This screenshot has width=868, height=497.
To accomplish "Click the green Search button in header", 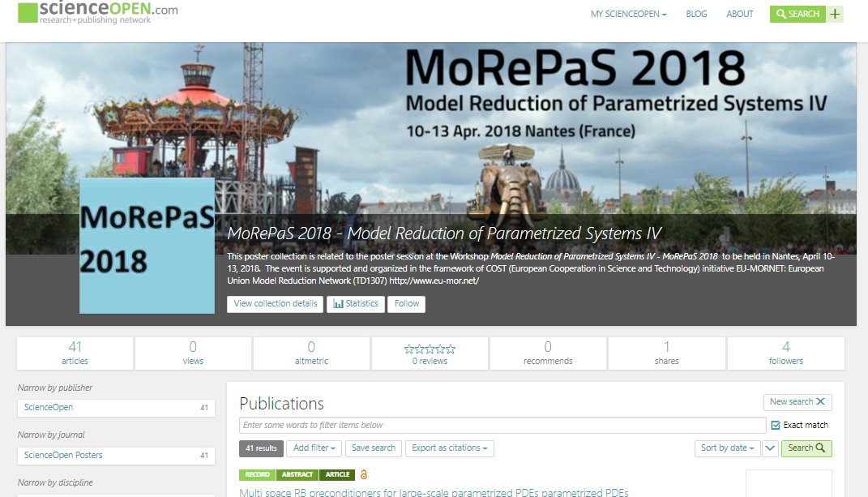I will (797, 14).
